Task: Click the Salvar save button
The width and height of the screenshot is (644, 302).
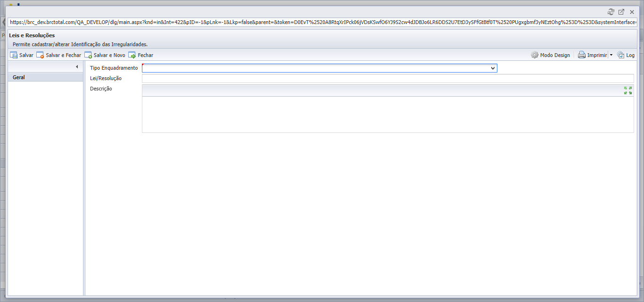Action: click(x=22, y=55)
